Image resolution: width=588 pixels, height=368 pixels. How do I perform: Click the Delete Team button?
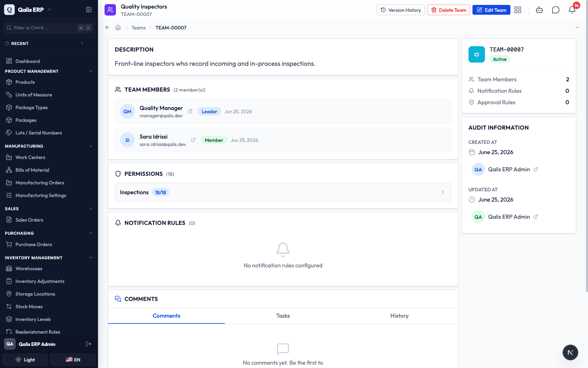tap(448, 10)
